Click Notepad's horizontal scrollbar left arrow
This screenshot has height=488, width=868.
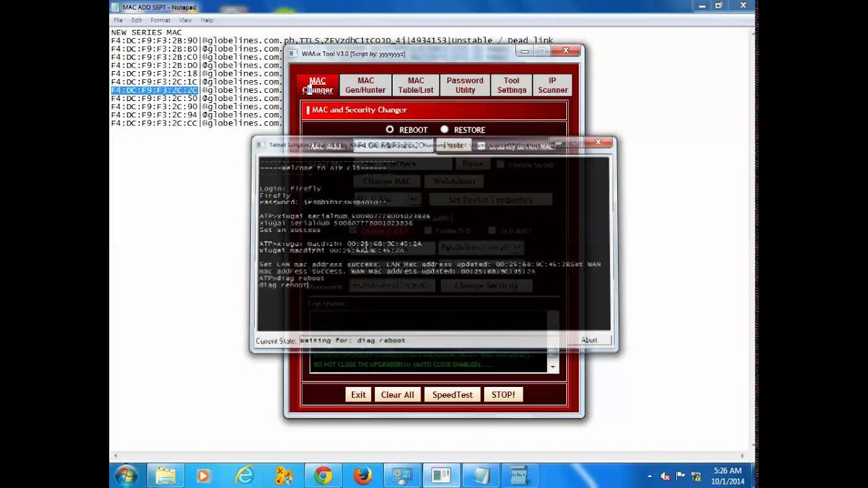114,456
